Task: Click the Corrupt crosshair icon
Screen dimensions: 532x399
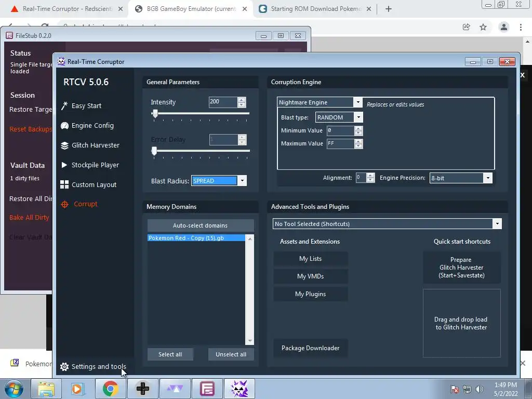Action: click(x=64, y=204)
